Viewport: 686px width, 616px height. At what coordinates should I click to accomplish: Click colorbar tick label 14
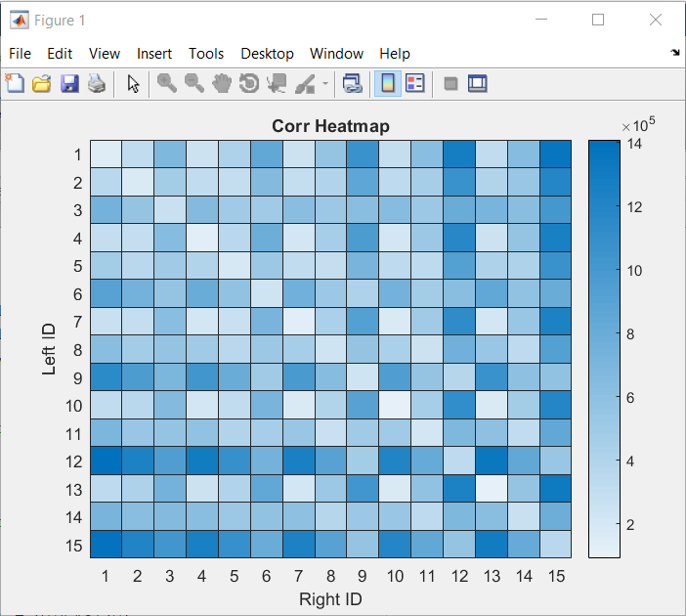point(634,144)
